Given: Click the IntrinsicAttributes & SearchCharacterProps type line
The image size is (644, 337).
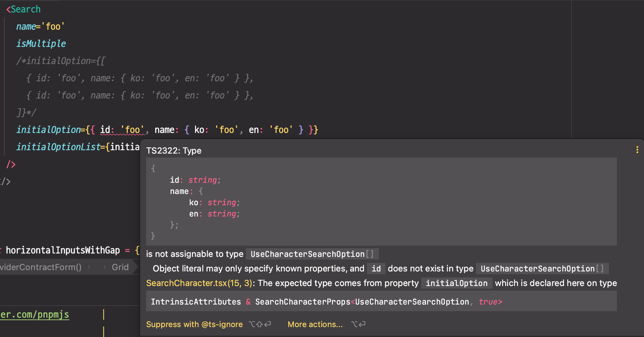Looking at the screenshot, I should 327,302.
